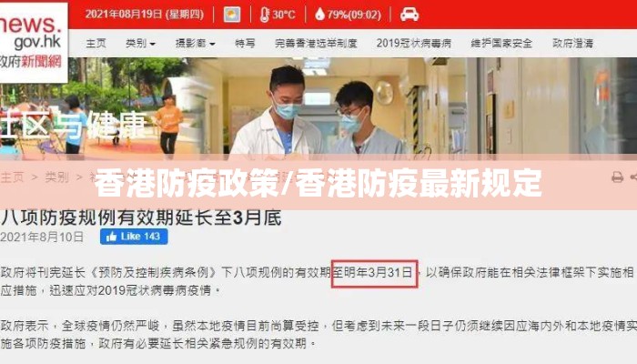The width and height of the screenshot is (637, 364).
Task: Click the share icon beside printer
Action: tap(633, 177)
